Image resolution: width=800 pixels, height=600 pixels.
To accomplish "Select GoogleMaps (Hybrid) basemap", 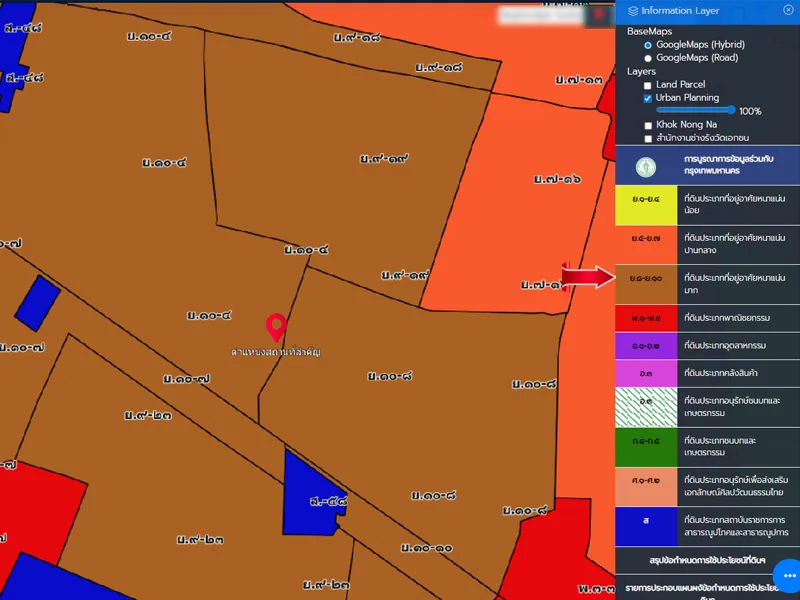I will coord(648,45).
